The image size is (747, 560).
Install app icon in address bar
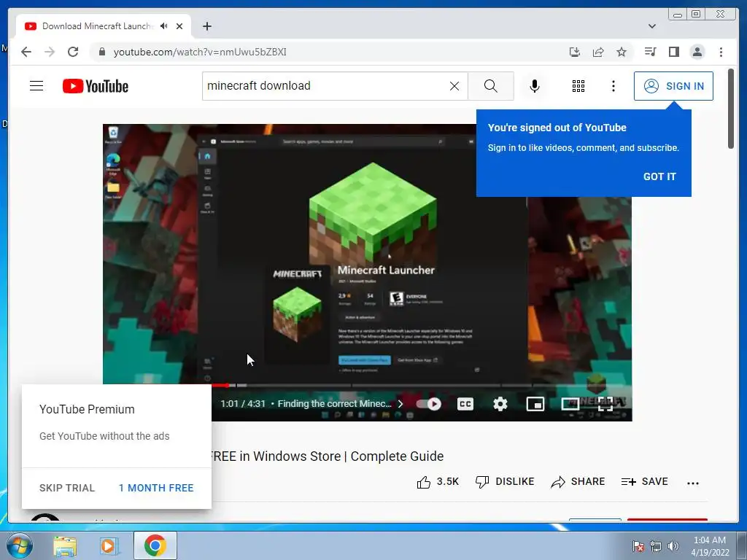[575, 52]
